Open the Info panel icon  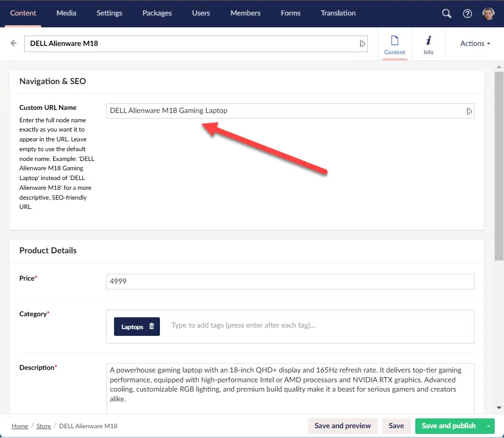point(428,44)
